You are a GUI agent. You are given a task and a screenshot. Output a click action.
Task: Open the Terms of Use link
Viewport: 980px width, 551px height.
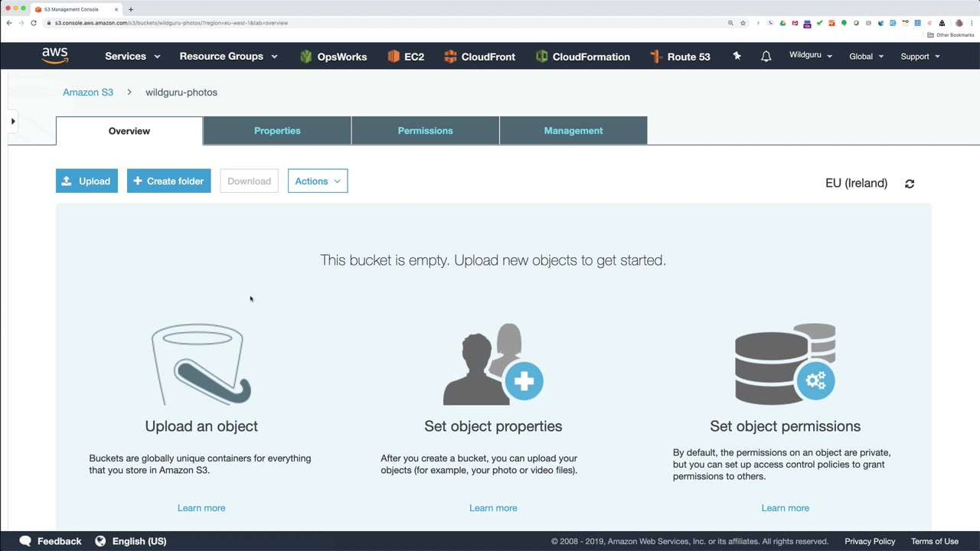(x=935, y=541)
